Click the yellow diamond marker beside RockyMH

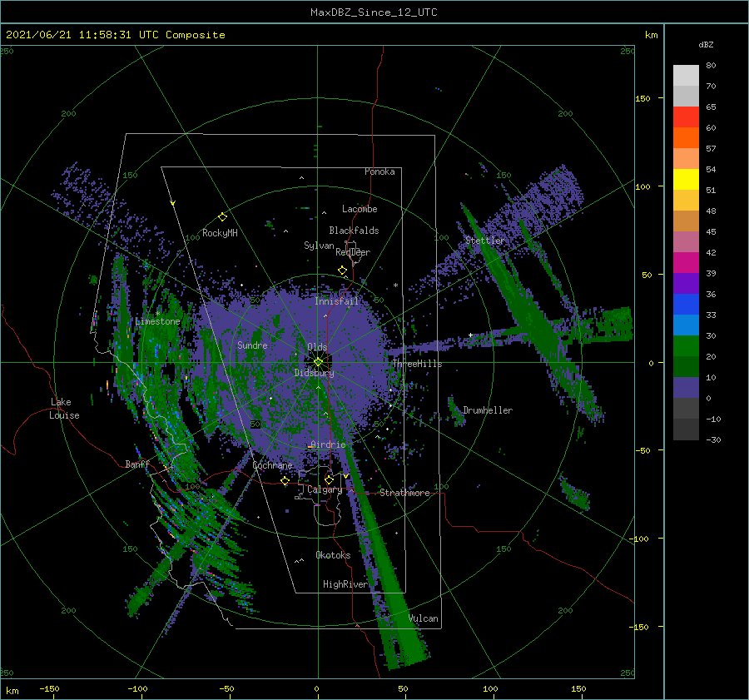click(222, 217)
